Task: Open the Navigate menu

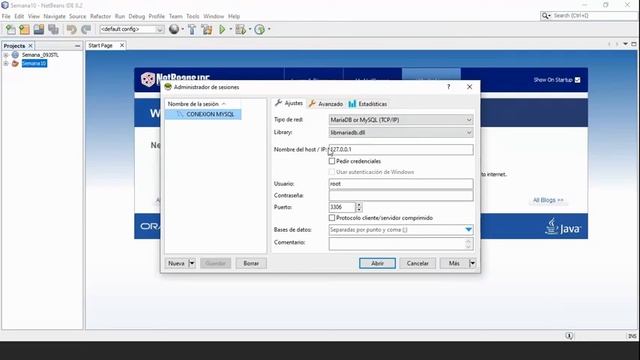Action: (x=54, y=16)
